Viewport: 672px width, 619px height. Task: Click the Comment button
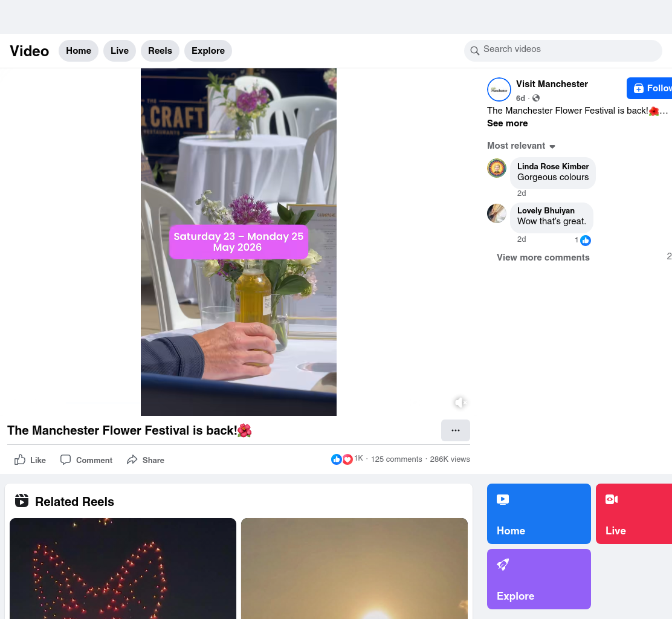(x=86, y=460)
